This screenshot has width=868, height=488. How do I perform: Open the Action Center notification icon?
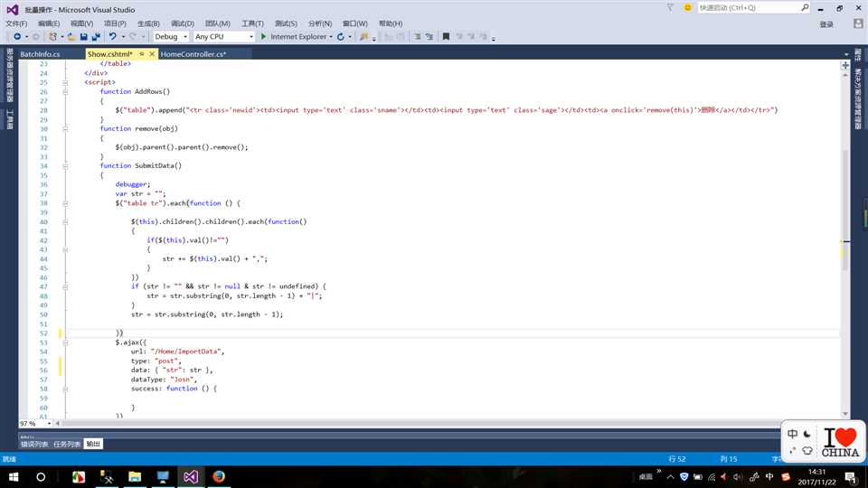click(851, 477)
